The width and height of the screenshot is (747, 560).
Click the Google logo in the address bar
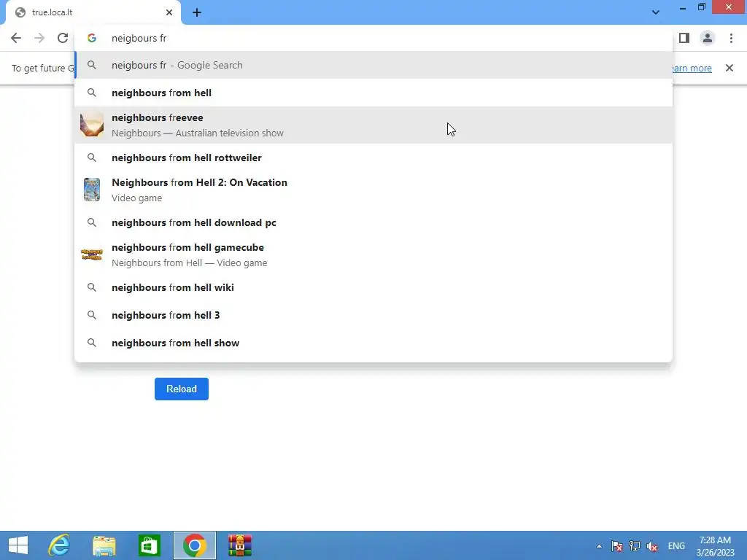click(x=92, y=38)
